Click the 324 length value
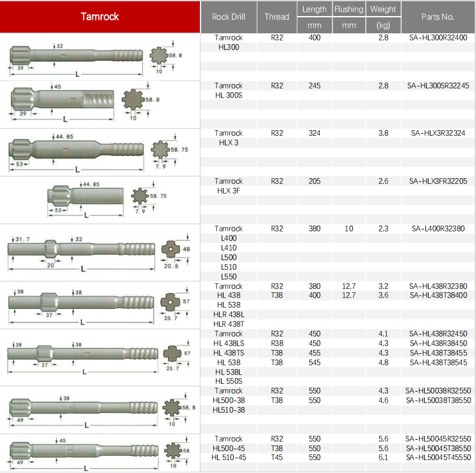Image resolution: width=476 pixels, height=473 pixels. 315,133
